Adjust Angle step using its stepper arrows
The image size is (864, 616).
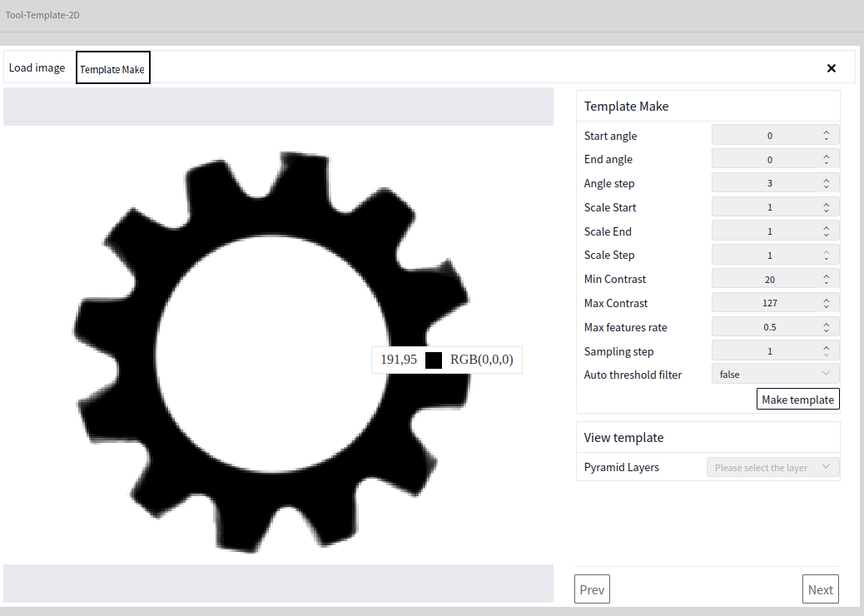(x=826, y=183)
